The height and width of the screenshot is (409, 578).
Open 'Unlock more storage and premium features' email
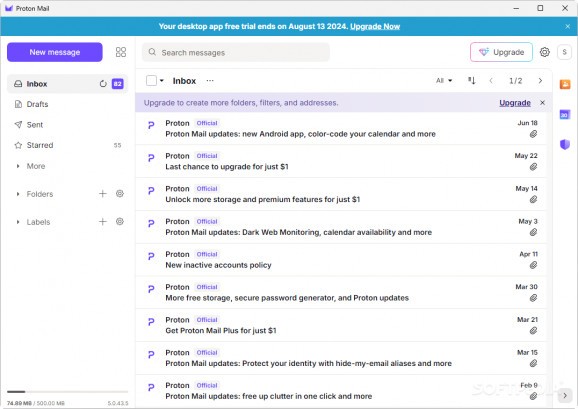pos(341,194)
